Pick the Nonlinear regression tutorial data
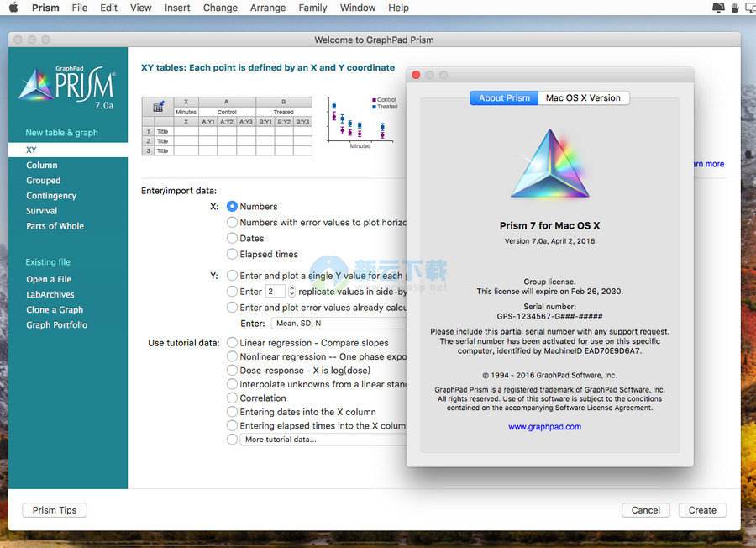The width and height of the screenshot is (756, 548). pyautogui.click(x=232, y=356)
